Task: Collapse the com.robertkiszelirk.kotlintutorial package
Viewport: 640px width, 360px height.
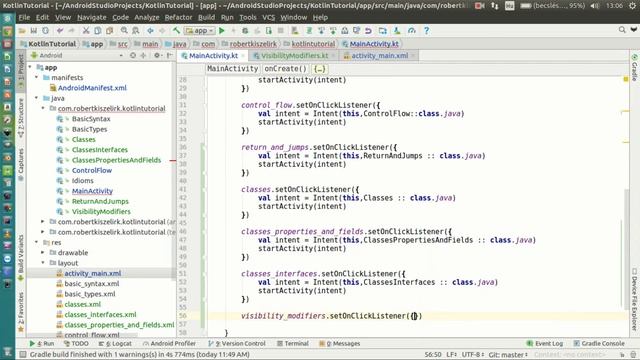Action: pos(43,108)
